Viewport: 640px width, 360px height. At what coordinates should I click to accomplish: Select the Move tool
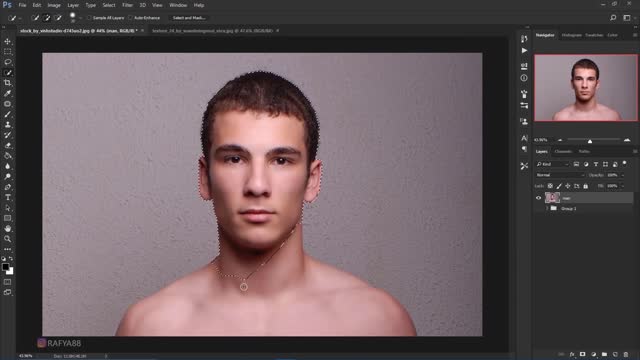pos(7,41)
